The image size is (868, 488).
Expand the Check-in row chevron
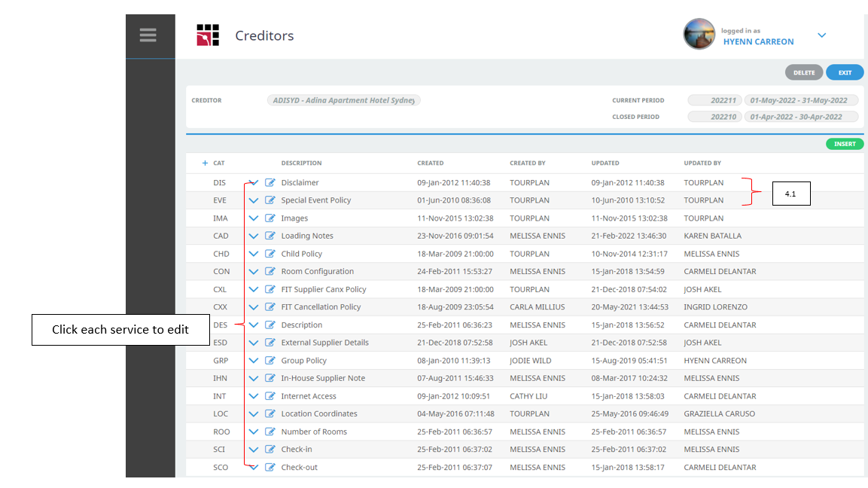point(254,450)
